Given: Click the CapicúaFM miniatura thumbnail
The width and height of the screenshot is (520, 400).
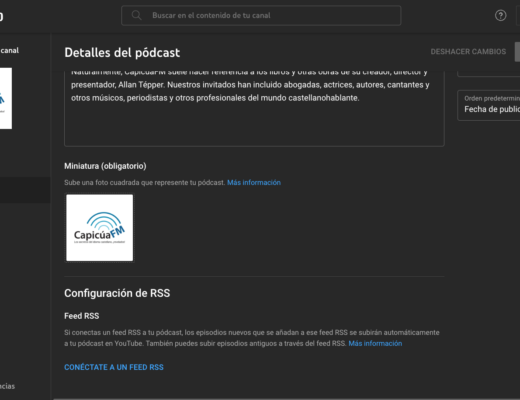Looking at the screenshot, I should click(99, 228).
